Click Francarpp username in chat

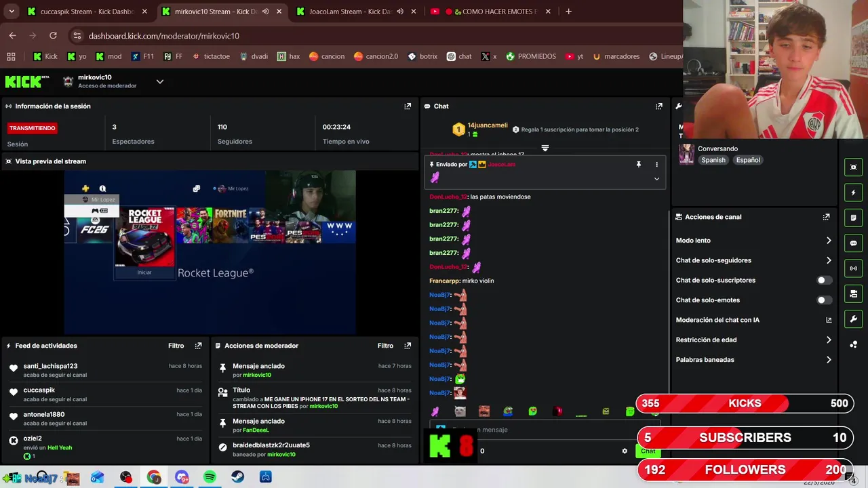445,281
